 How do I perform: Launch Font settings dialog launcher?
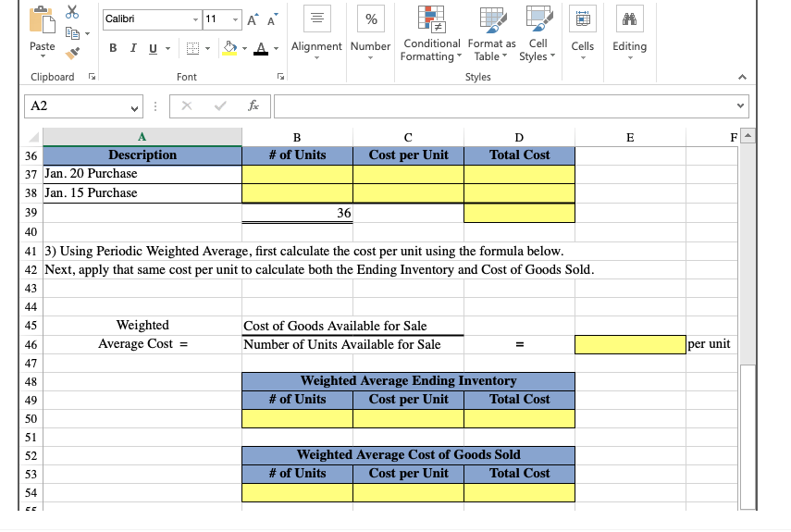point(280,77)
